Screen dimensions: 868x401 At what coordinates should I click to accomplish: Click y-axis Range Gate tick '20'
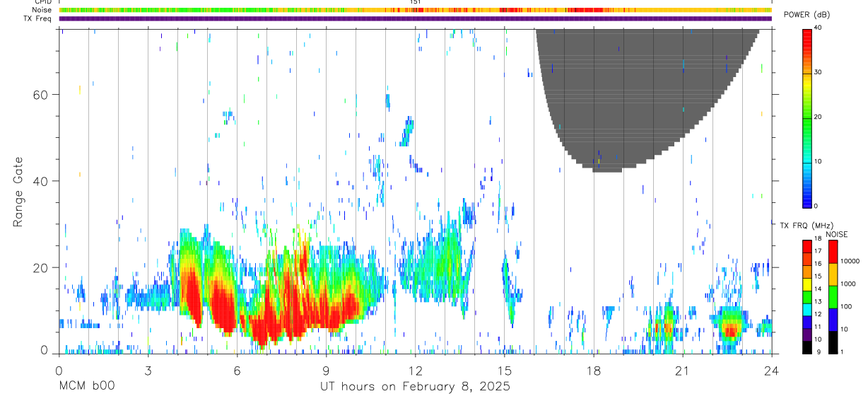[x=42, y=267]
